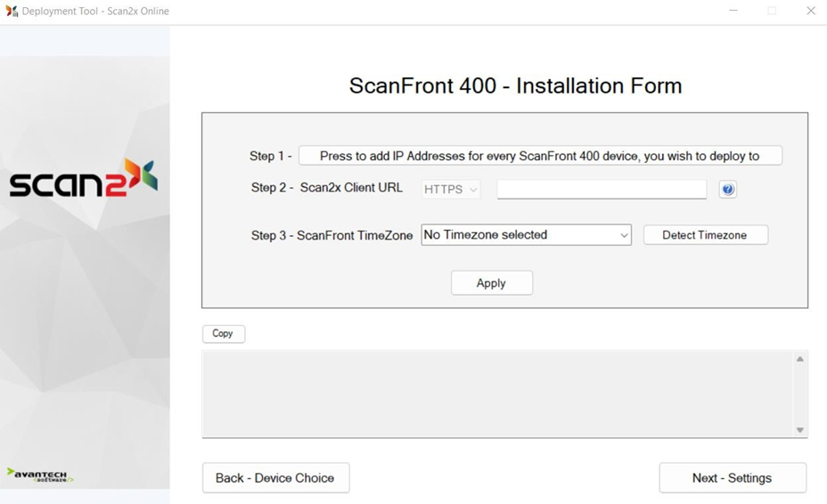Click the Detect Timezone button

pos(705,235)
